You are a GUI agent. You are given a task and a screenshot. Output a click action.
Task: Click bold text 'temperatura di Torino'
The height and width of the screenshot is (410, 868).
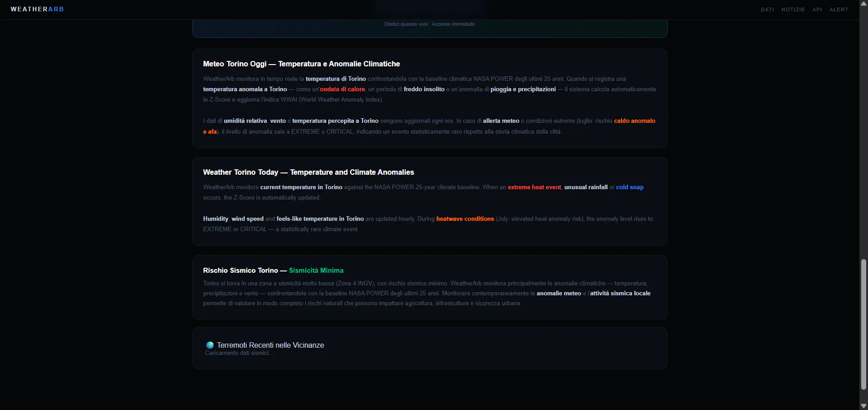click(336, 79)
